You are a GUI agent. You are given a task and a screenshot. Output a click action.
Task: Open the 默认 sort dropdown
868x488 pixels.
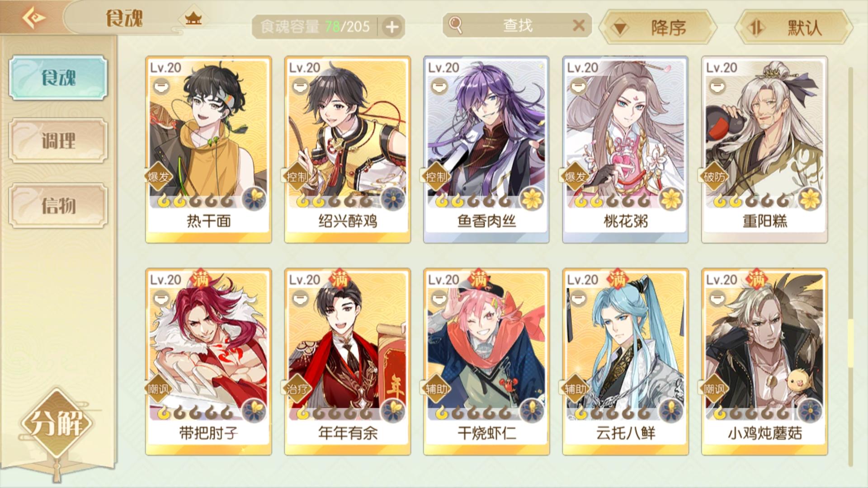[x=794, y=28]
